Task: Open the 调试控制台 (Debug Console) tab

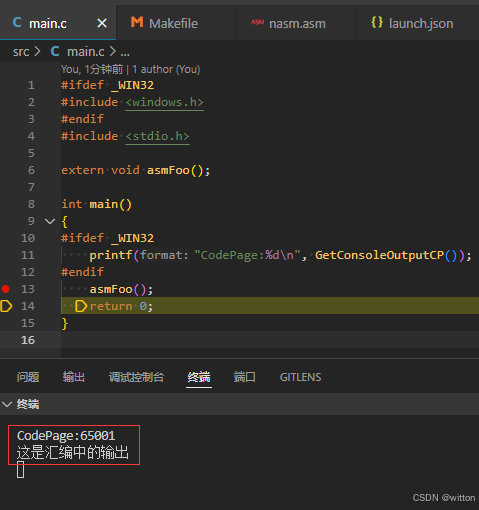Action: 136,377
